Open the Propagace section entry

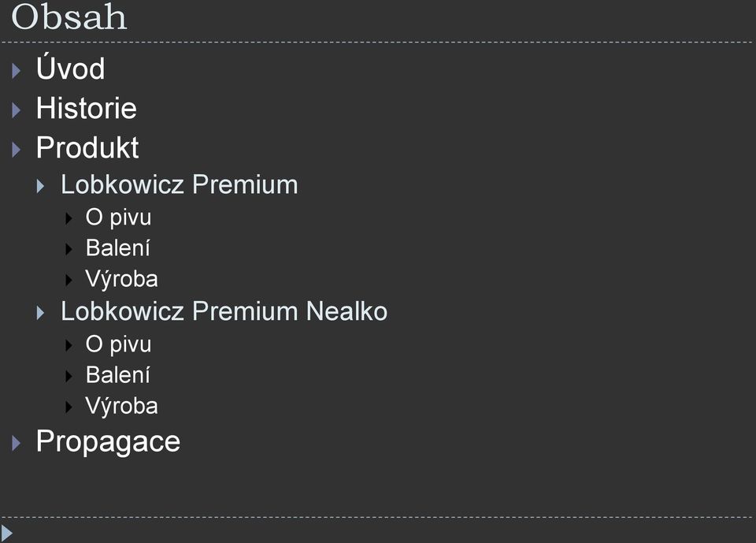click(x=108, y=442)
